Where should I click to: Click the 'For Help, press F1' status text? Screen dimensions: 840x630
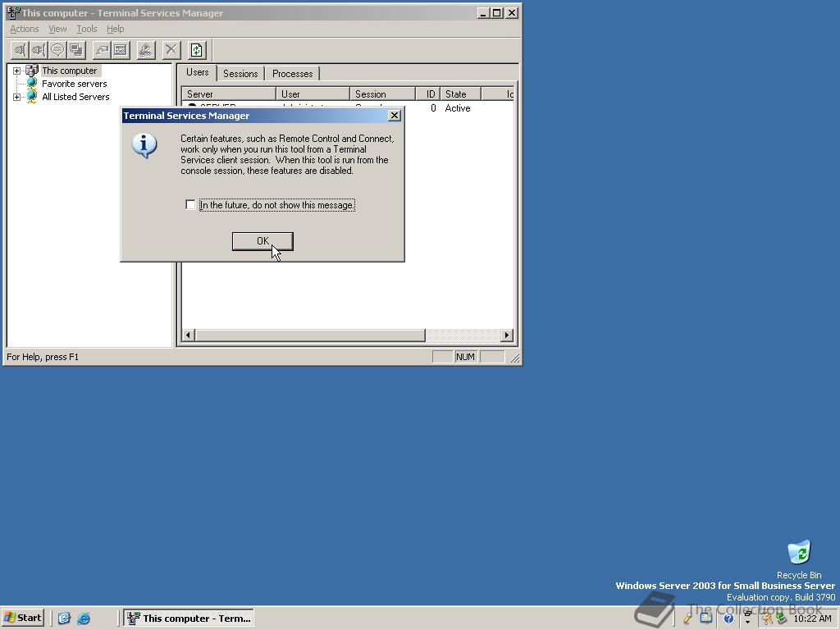point(43,357)
